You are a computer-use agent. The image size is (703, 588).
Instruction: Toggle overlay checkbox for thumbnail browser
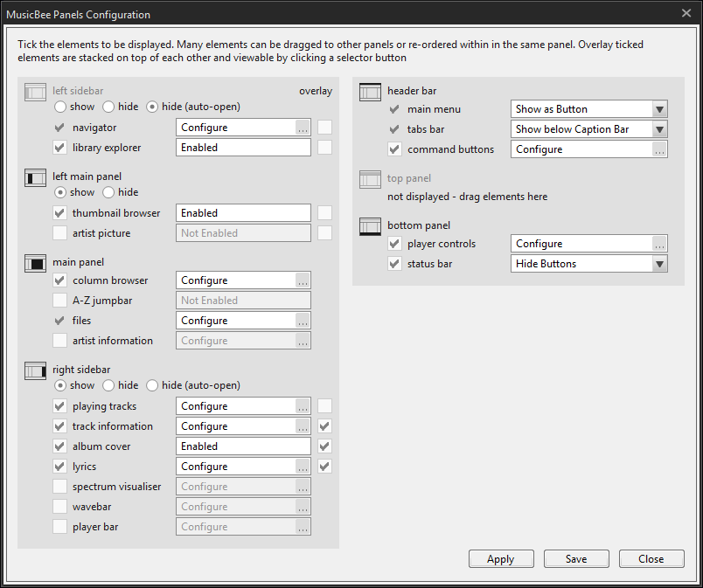324,213
